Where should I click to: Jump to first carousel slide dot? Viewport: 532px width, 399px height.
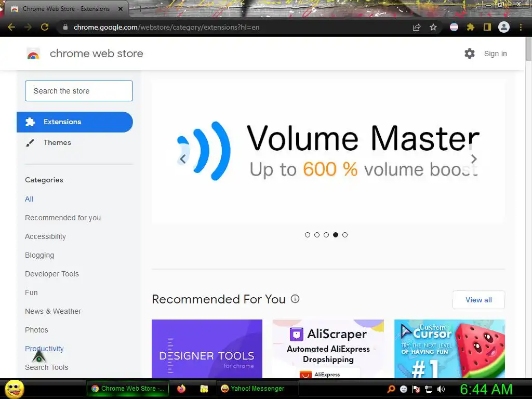click(308, 235)
